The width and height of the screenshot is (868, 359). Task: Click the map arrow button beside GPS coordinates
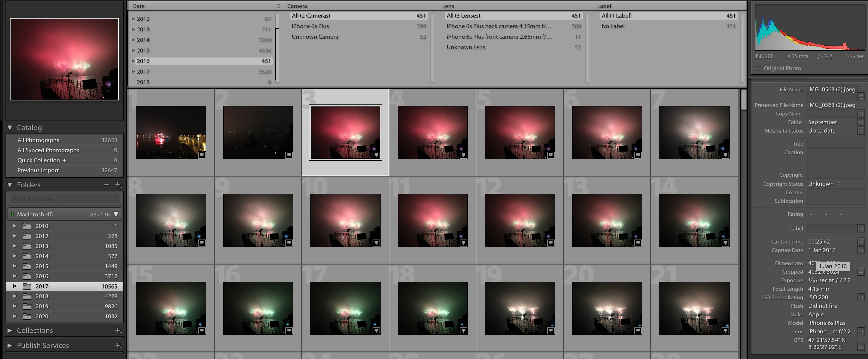(861, 347)
